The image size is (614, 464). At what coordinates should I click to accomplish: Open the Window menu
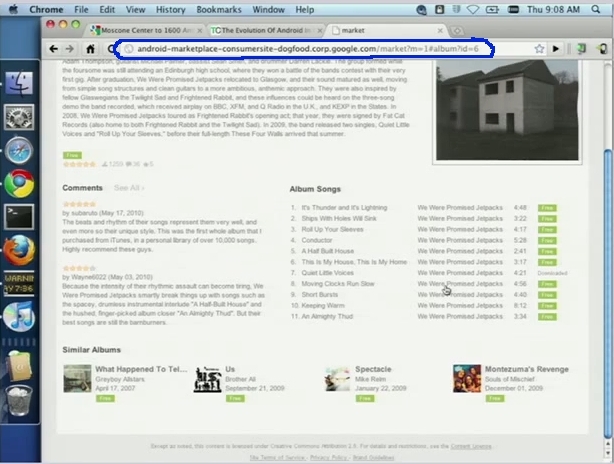click(x=268, y=9)
